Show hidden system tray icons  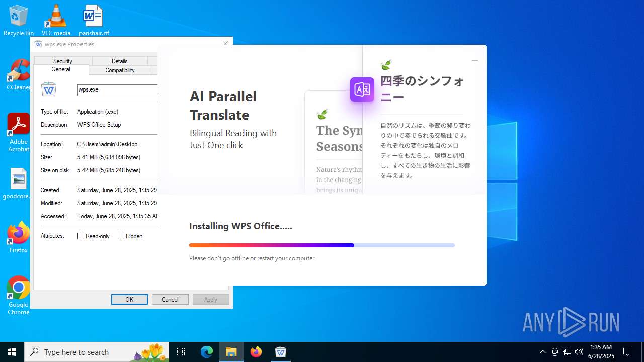[542, 352]
